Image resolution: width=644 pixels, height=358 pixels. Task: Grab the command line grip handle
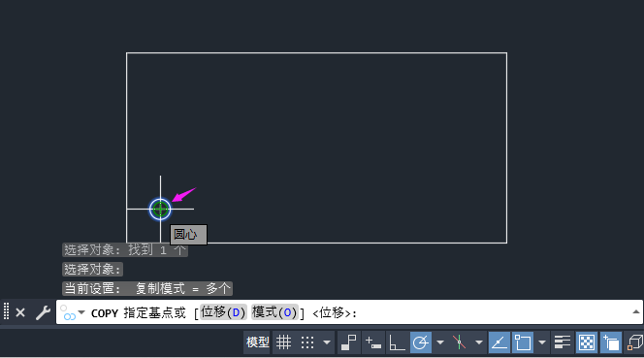(6, 311)
